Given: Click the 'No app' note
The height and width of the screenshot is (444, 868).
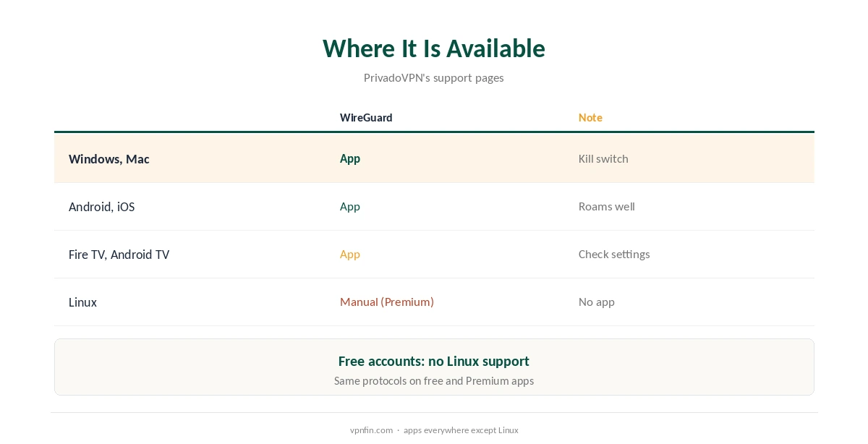Looking at the screenshot, I should (x=597, y=302).
